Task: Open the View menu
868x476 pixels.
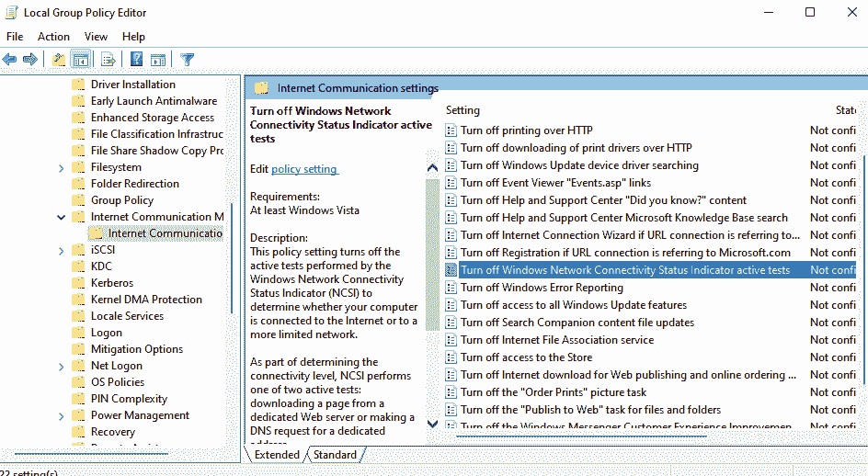Action: coord(96,37)
